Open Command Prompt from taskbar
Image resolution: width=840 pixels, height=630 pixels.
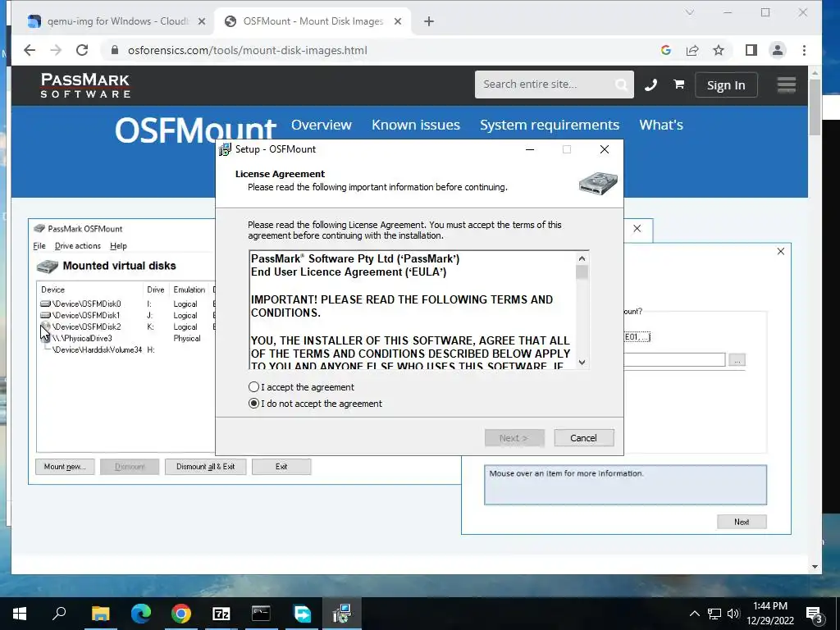[x=261, y=614]
